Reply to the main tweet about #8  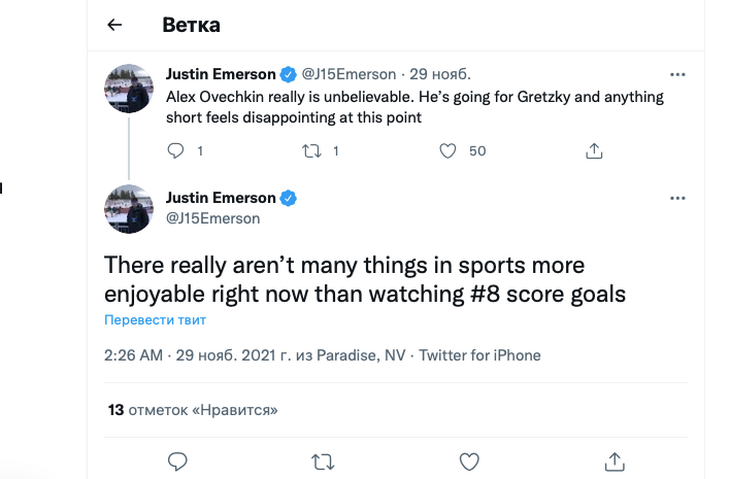point(177,461)
